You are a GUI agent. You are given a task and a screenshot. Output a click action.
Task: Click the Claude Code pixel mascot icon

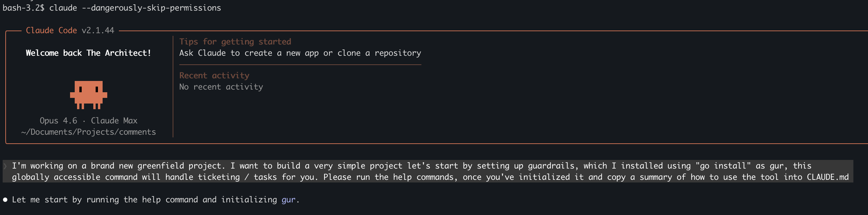(x=89, y=95)
